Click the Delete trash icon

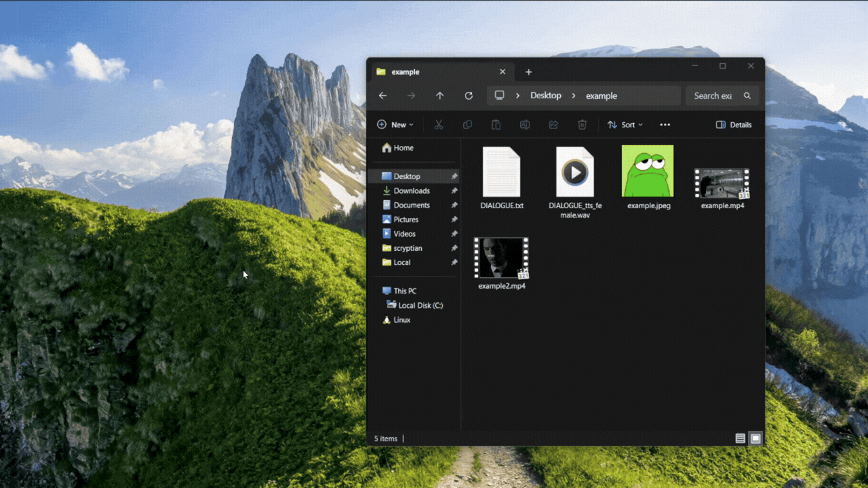point(582,125)
